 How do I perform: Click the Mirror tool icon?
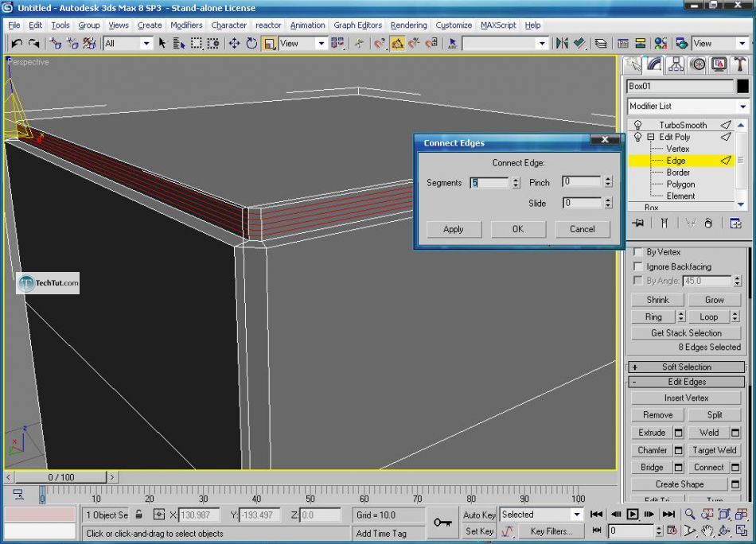pyautogui.click(x=562, y=44)
